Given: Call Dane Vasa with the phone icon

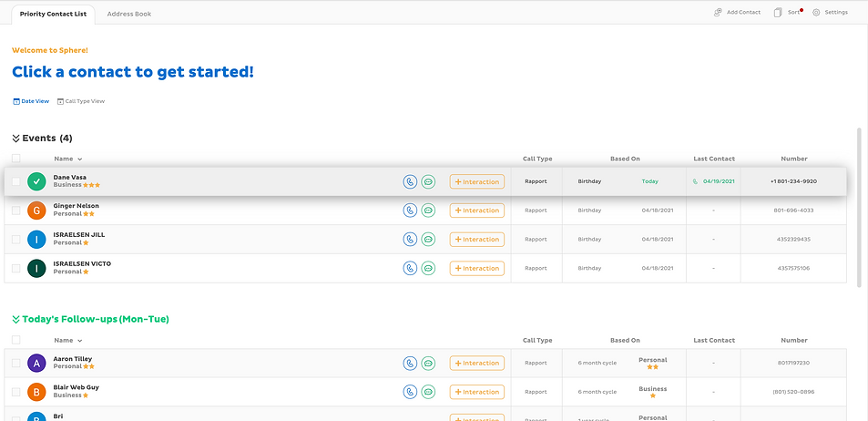Looking at the screenshot, I should [410, 181].
